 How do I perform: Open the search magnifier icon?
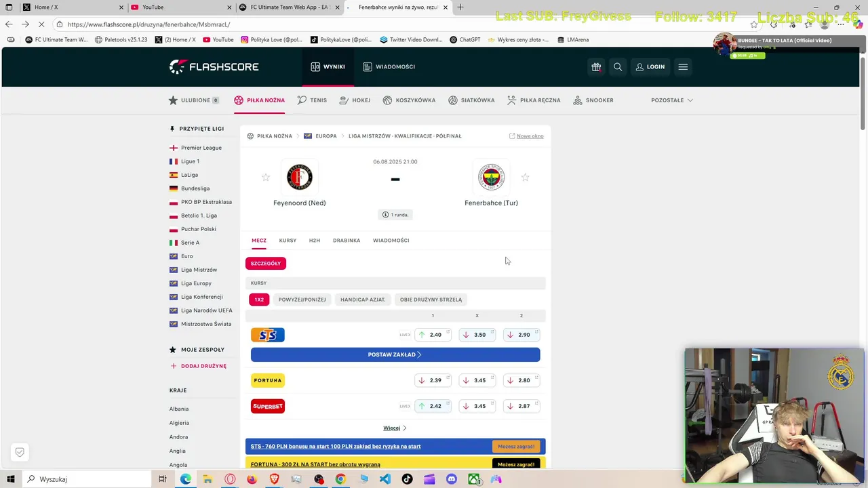pyautogui.click(x=618, y=66)
